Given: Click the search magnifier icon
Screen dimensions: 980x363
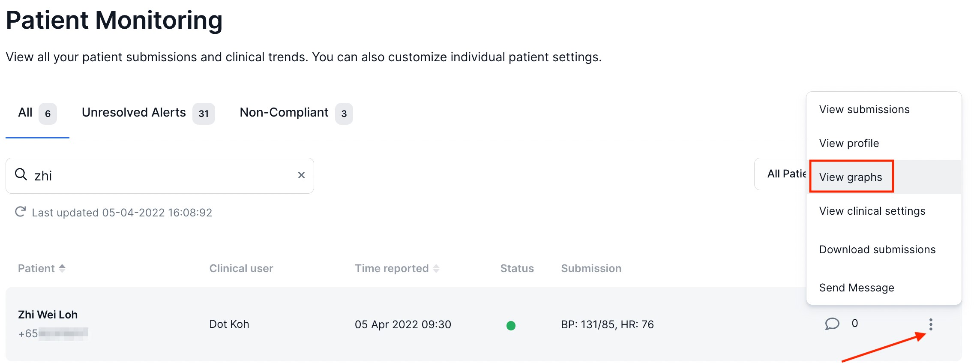Looking at the screenshot, I should point(21,174).
